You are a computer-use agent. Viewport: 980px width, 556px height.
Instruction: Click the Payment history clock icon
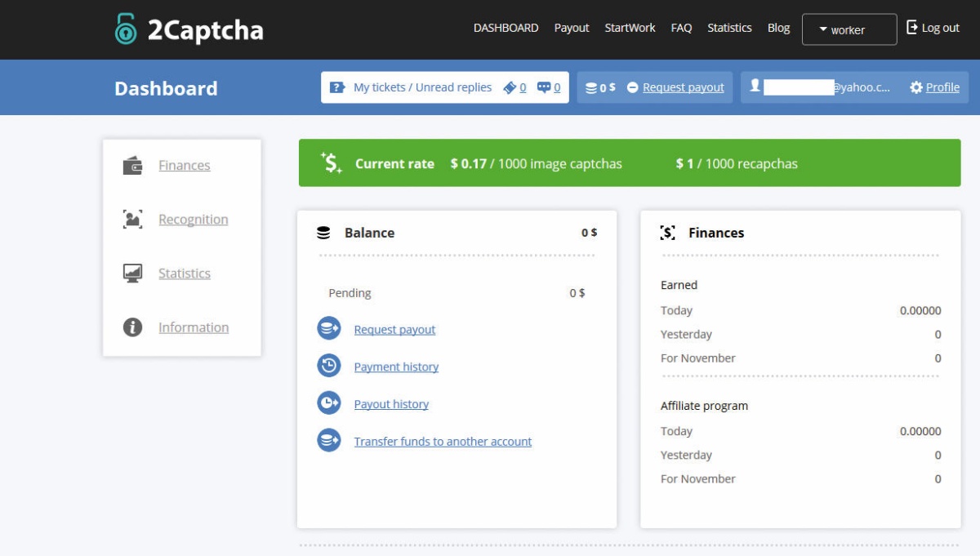(x=329, y=366)
